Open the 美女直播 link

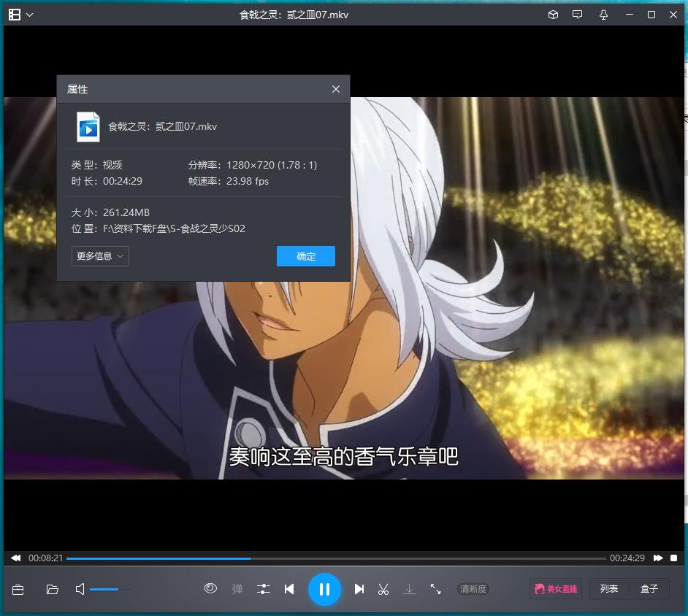point(556,589)
